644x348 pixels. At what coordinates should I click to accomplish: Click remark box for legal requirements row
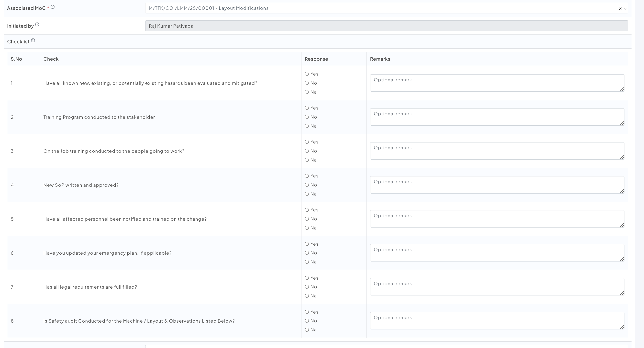tap(497, 287)
